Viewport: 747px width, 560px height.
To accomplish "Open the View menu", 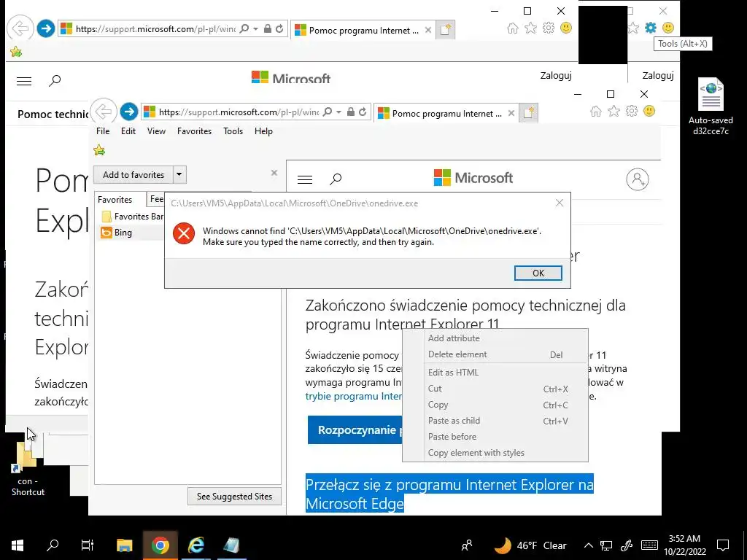I will (x=156, y=131).
